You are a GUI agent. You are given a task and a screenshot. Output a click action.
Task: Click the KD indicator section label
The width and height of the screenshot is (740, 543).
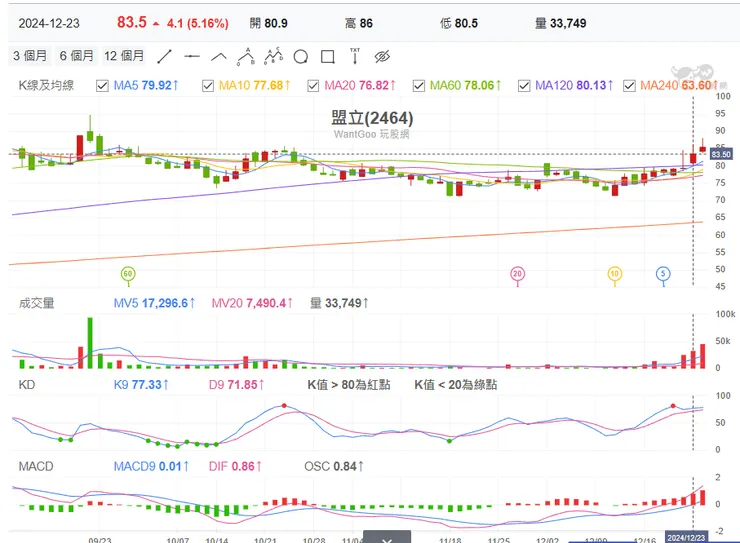(x=26, y=385)
